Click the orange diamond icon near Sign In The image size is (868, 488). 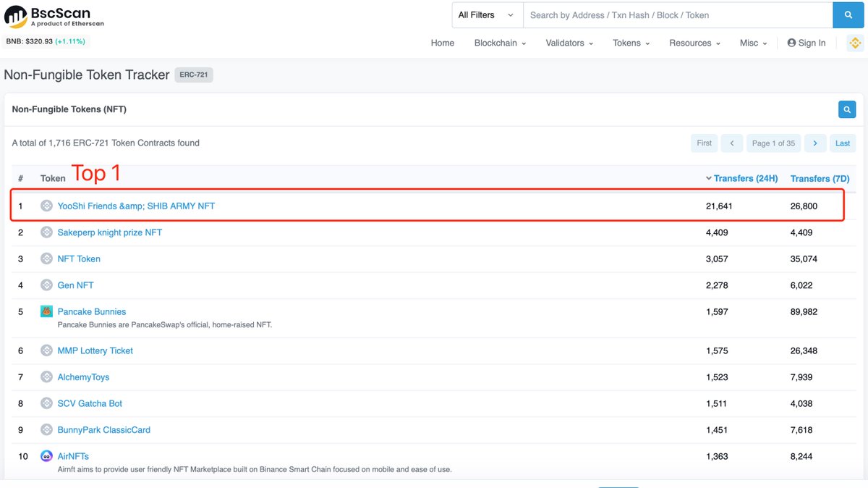(856, 43)
